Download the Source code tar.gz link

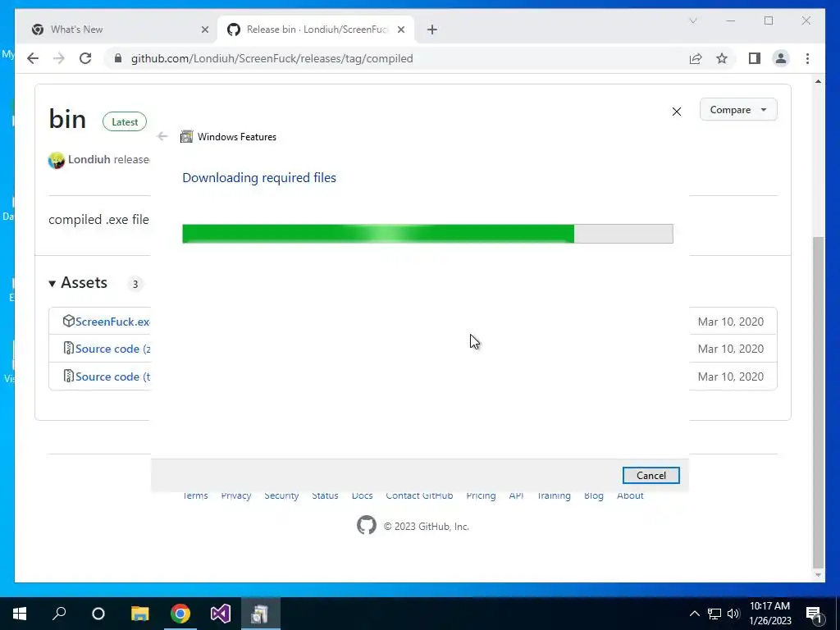(112, 377)
